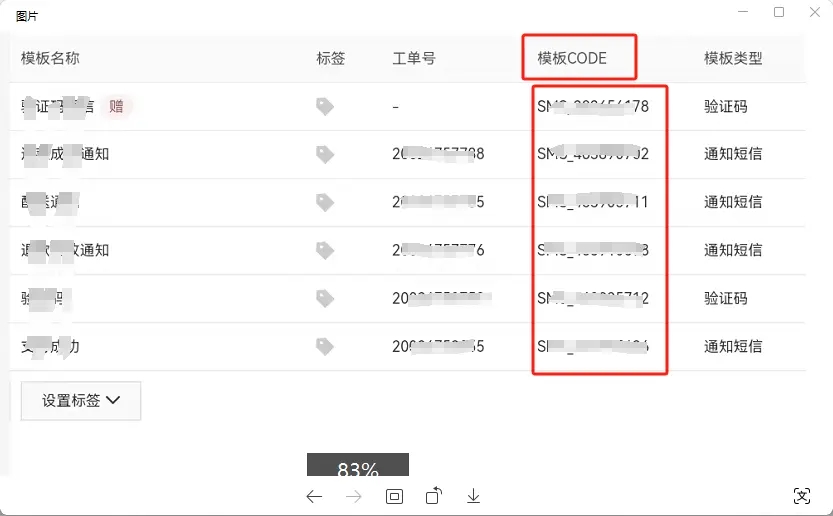Rotate the image using the rotate icon
The width and height of the screenshot is (833, 516).
(434, 496)
